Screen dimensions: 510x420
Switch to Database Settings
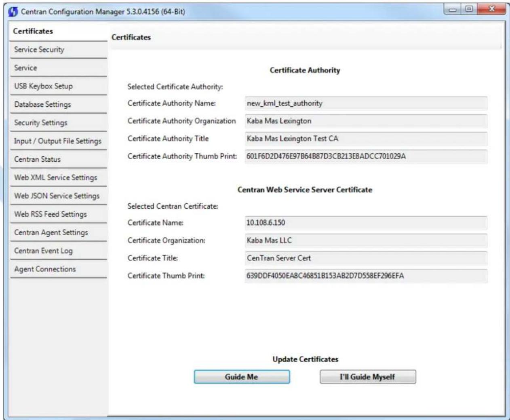59,104
